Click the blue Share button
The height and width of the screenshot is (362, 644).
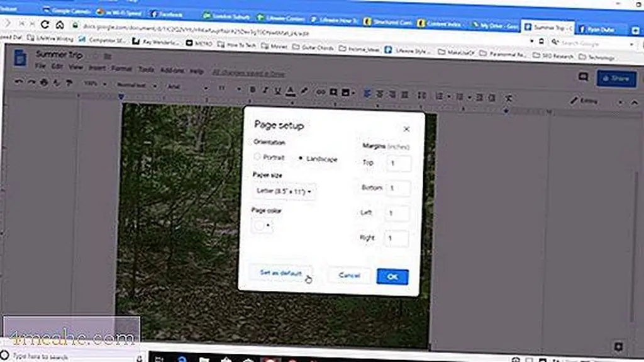point(615,78)
